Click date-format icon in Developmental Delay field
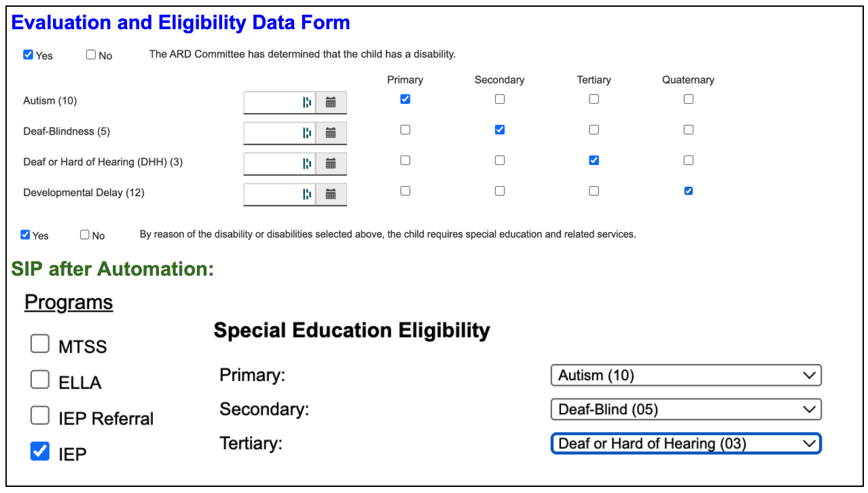Viewport: 868px width, 493px height. [307, 194]
